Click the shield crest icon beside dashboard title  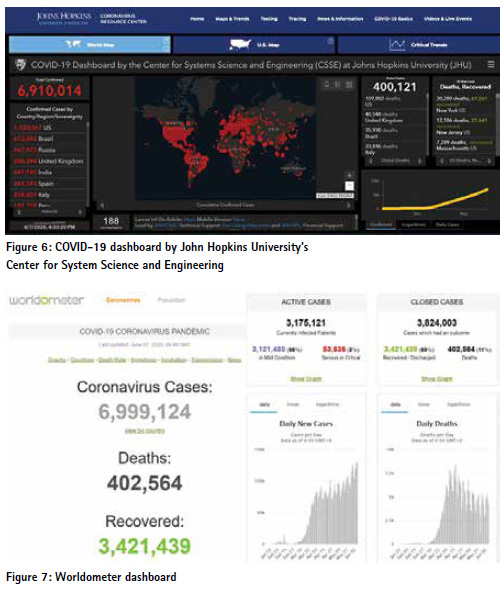21,65
